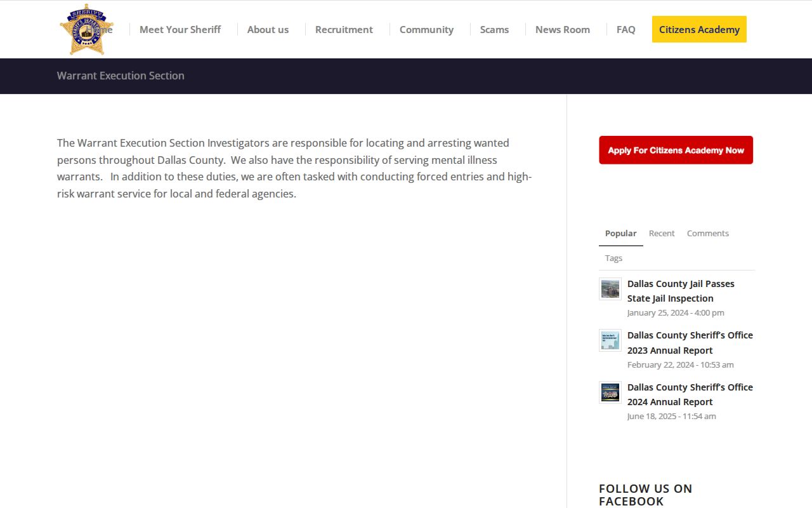Click the Warrant Execution Section description paragraph

pos(294,168)
